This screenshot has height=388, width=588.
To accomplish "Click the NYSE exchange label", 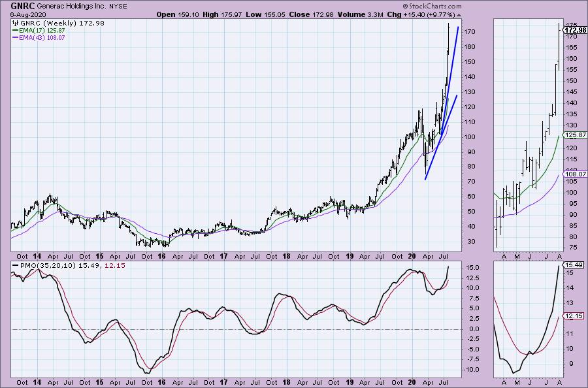I will click(x=118, y=7).
